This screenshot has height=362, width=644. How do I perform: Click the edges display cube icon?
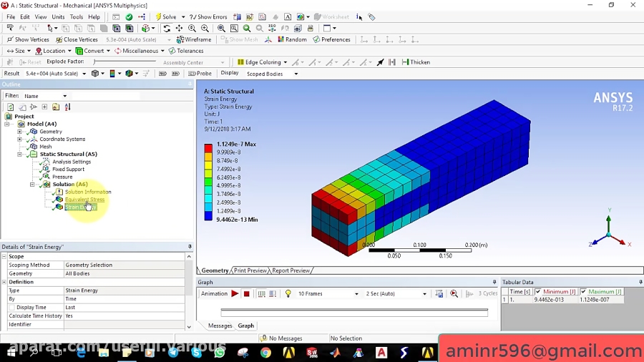tap(130, 74)
